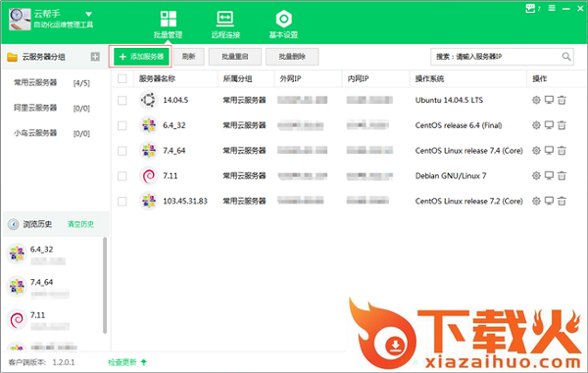Click the 刷新 button

tap(188, 57)
